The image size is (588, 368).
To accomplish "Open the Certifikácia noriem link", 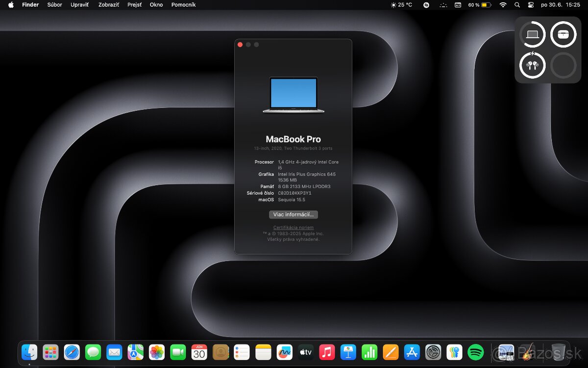I will pyautogui.click(x=294, y=228).
